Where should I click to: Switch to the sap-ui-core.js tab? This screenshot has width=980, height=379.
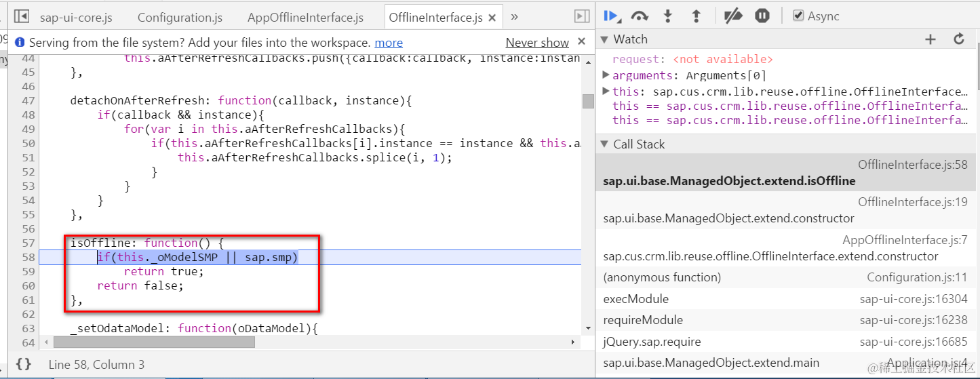click(x=76, y=18)
